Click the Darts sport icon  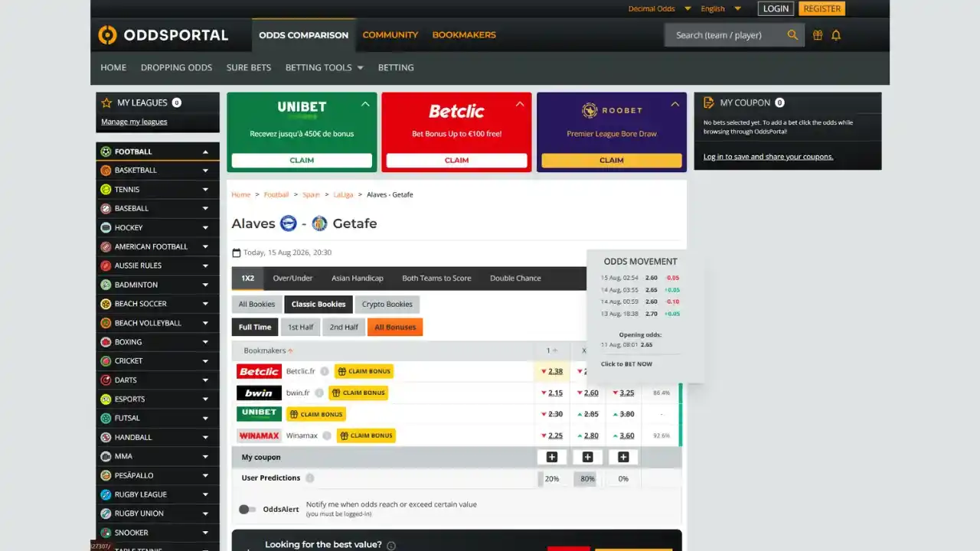[x=106, y=380]
